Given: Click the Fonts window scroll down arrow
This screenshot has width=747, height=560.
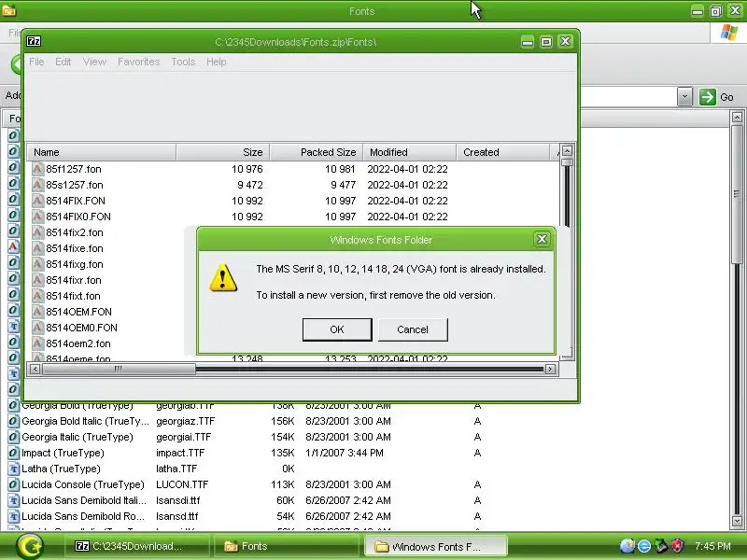Looking at the screenshot, I should point(737,521).
